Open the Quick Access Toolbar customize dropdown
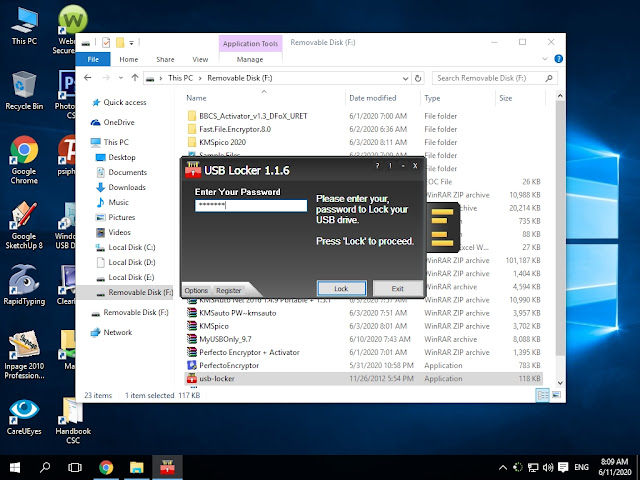Image resolution: width=640 pixels, height=480 pixels. click(x=131, y=42)
